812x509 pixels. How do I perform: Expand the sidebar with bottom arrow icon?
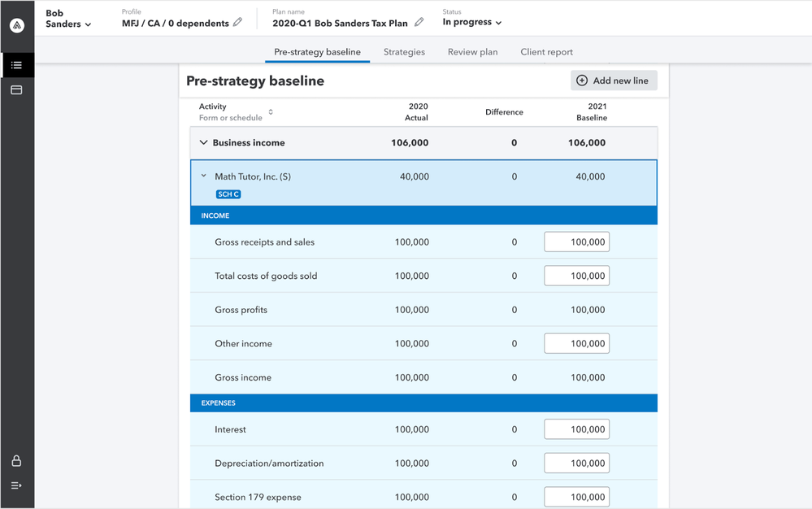pyautogui.click(x=17, y=485)
